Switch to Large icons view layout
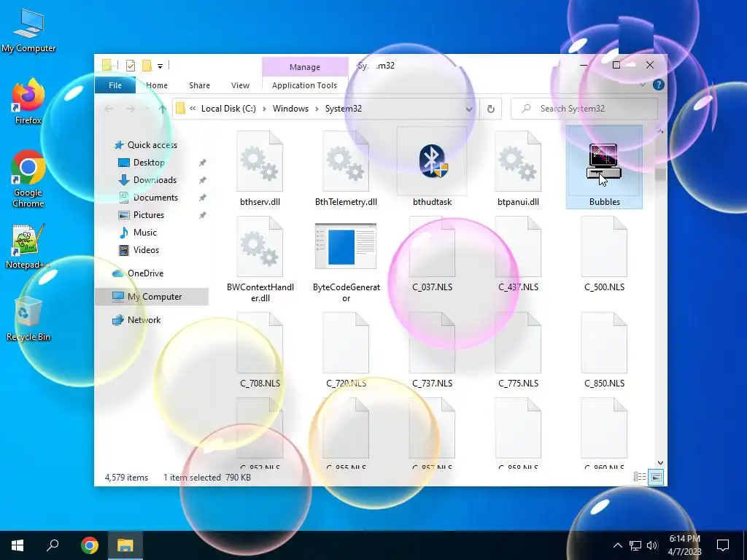The width and height of the screenshot is (747, 560). pos(656,477)
